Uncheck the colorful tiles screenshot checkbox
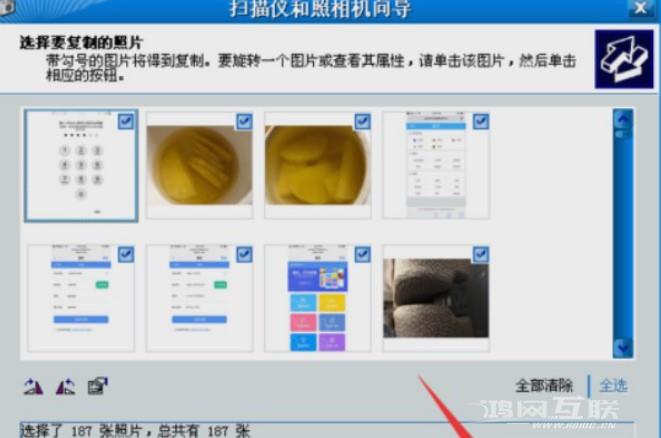661x438 pixels. coord(363,254)
